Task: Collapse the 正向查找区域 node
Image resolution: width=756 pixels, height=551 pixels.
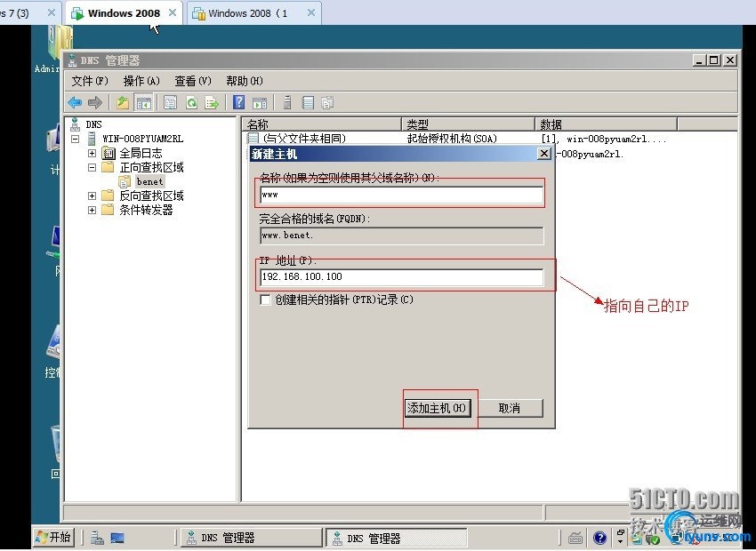Action: [x=92, y=167]
